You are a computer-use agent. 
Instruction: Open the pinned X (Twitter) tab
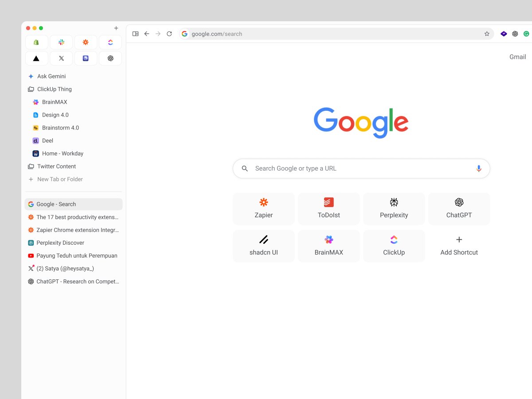click(61, 58)
